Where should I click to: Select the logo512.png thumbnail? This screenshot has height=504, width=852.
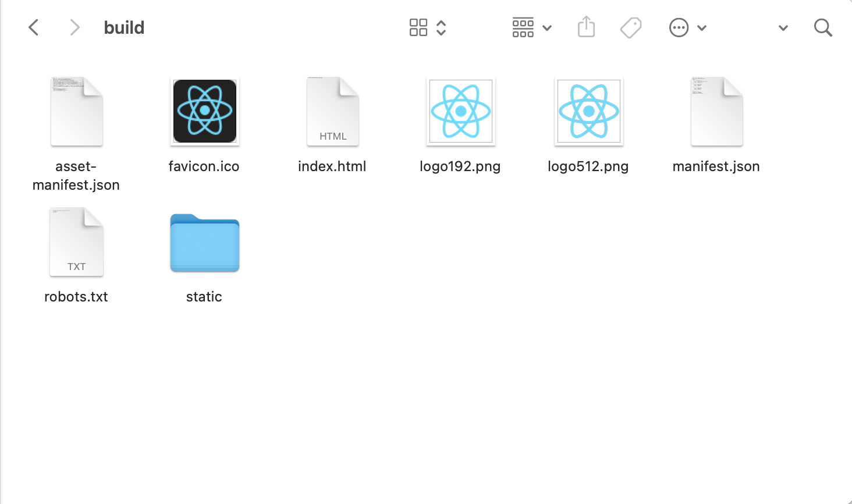click(x=589, y=111)
